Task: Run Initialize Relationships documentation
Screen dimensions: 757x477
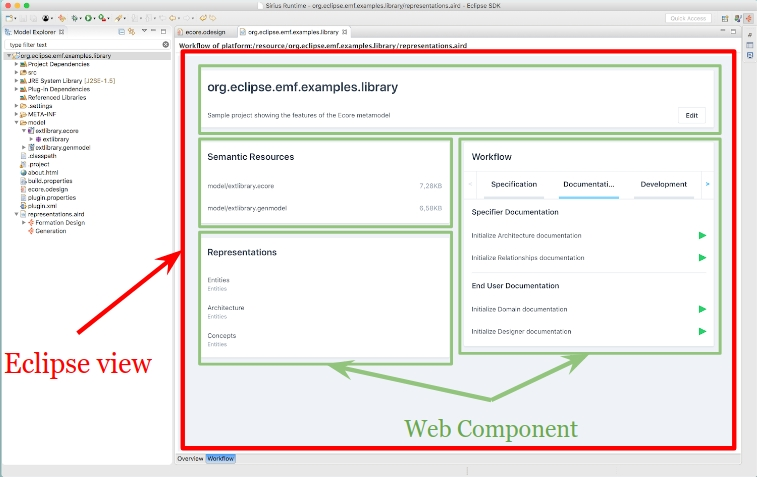Action: pyautogui.click(x=702, y=258)
